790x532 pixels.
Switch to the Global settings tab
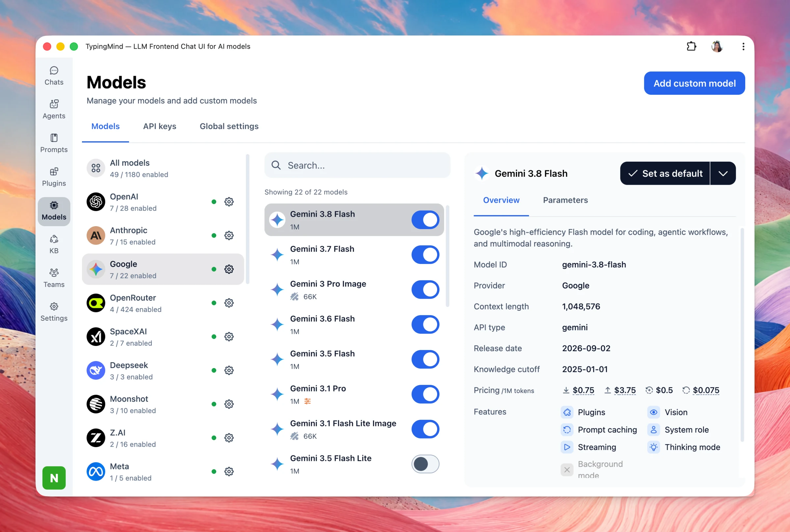coord(229,126)
